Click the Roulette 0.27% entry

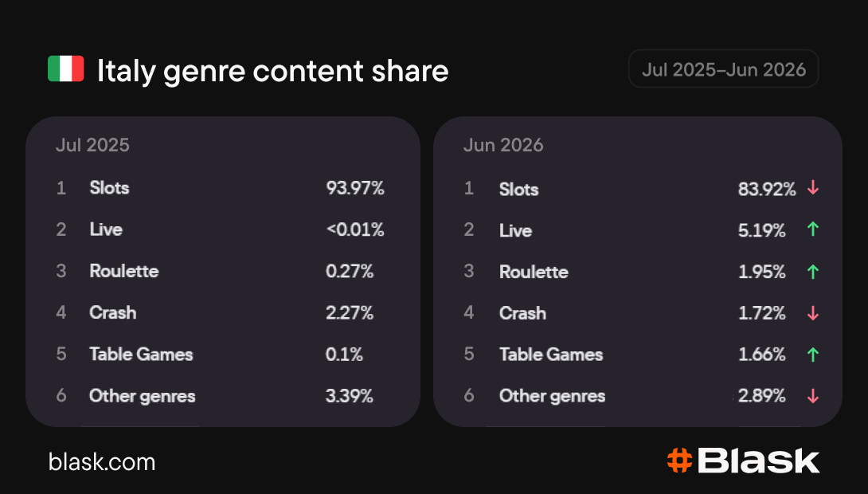(x=221, y=271)
